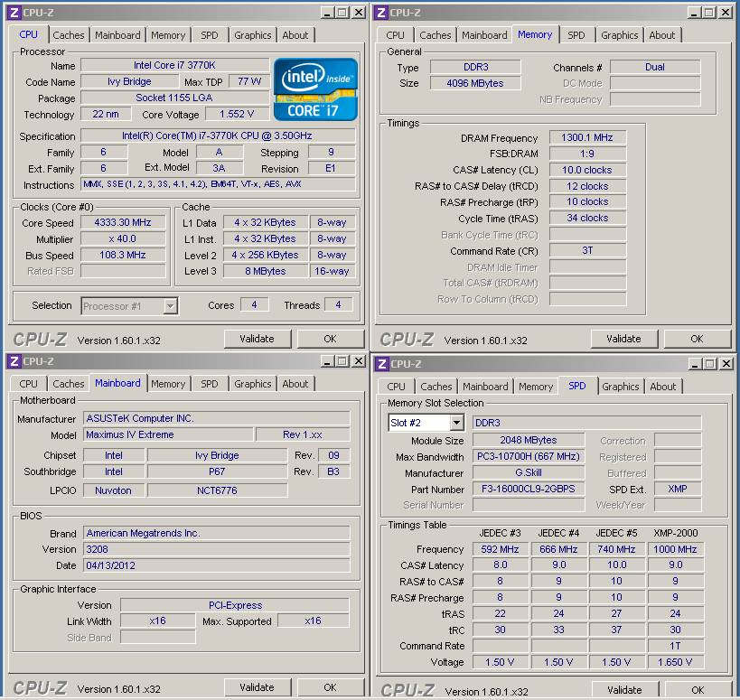The width and height of the screenshot is (740, 700).
Task: Click the CPU-Z logo icon in the CPU window title bar
Action: (14, 13)
